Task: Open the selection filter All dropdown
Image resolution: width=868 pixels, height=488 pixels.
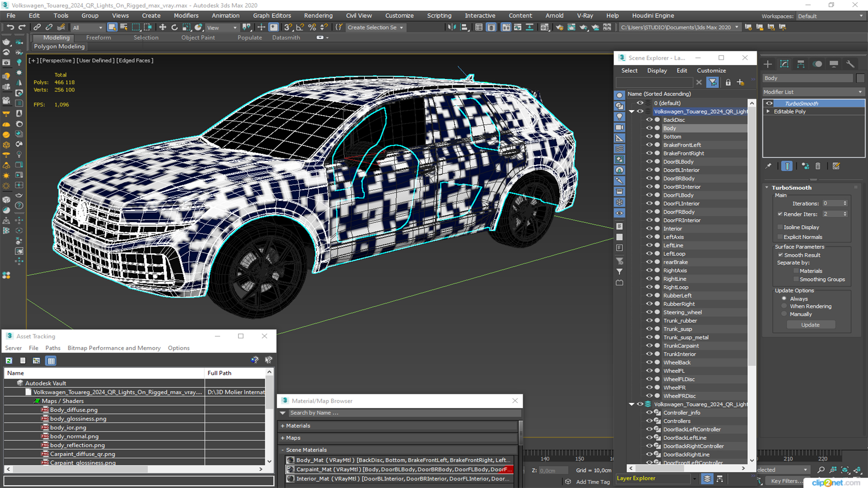Action: tap(88, 28)
